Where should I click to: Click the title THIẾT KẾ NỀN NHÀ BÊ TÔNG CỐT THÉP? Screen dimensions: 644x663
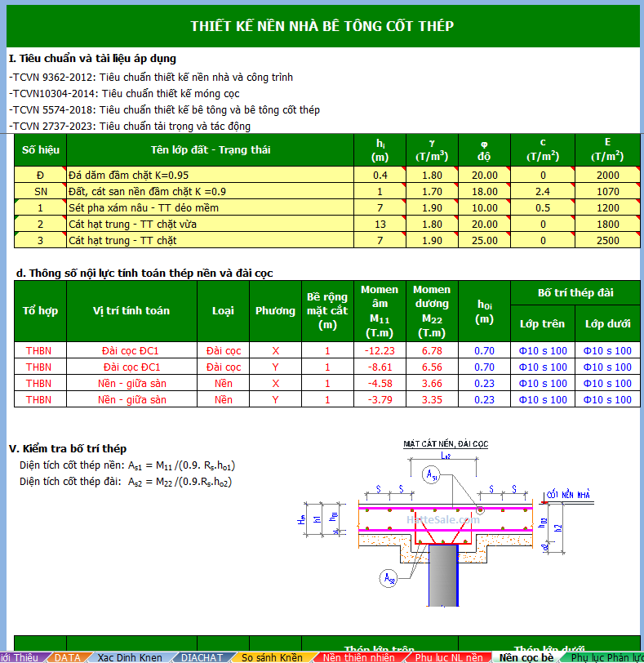322,26
